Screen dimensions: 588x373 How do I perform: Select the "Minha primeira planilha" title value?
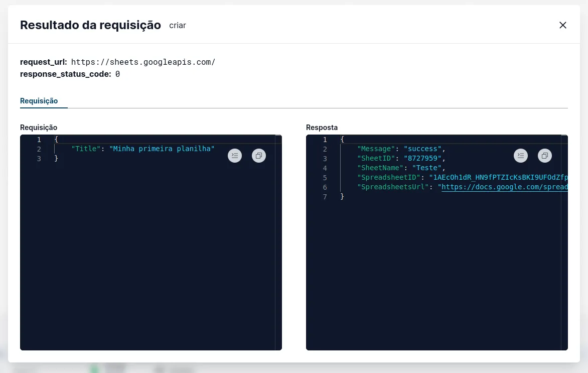click(x=162, y=149)
